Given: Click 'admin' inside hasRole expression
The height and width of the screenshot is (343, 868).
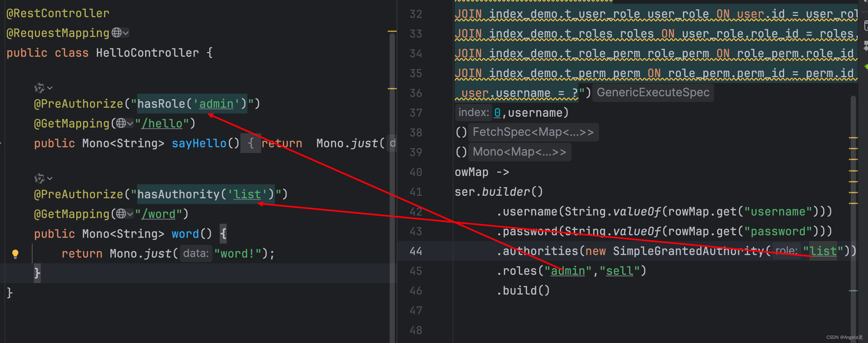Looking at the screenshot, I should point(216,104).
